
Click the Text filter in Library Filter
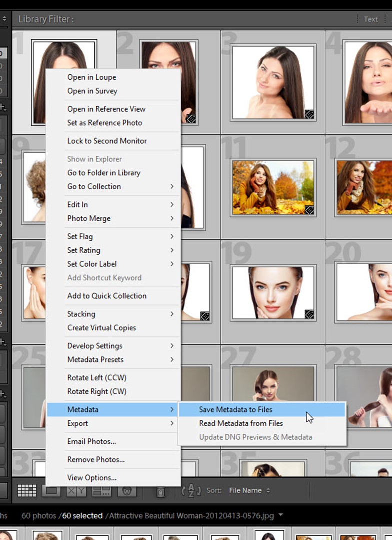[x=371, y=19]
